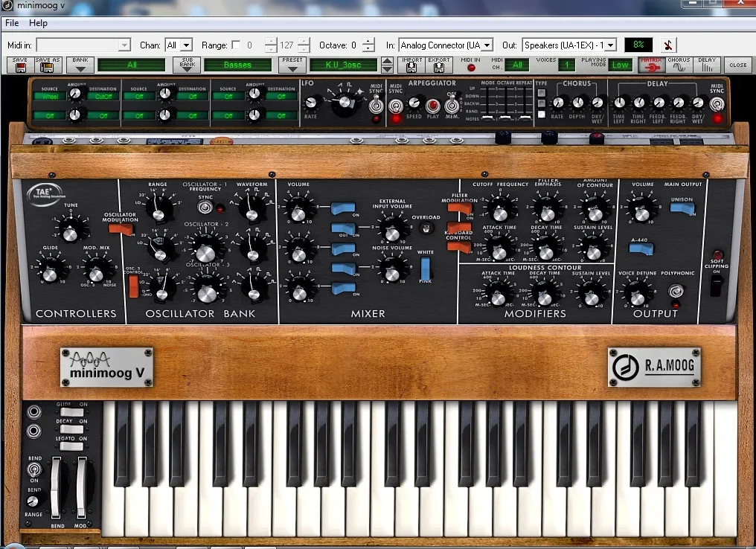Toggle the Matrix panel button
Image resolution: width=756 pixels, height=549 pixels.
pos(651,65)
